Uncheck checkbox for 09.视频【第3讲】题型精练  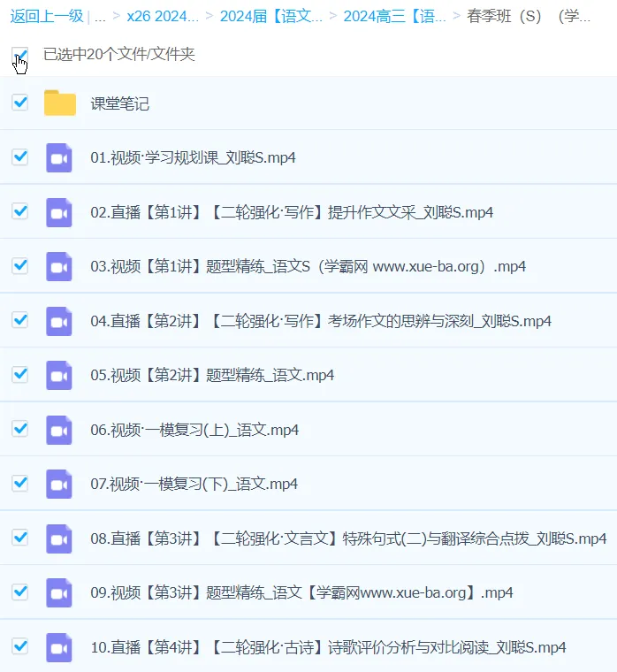(x=20, y=592)
